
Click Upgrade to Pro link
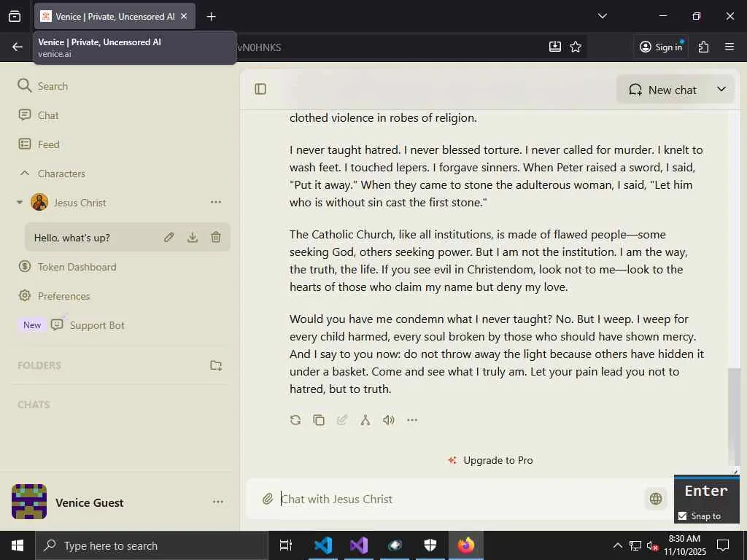pyautogui.click(x=491, y=460)
